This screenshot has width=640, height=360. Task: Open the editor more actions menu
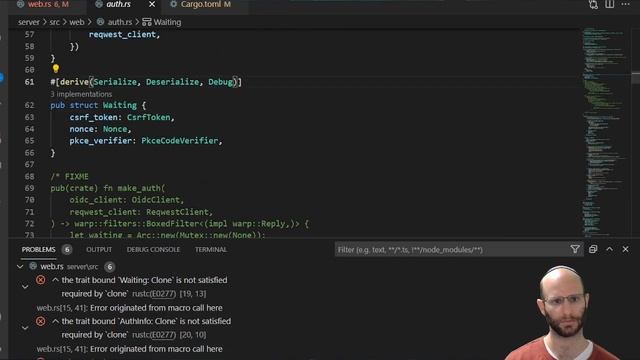625,4
